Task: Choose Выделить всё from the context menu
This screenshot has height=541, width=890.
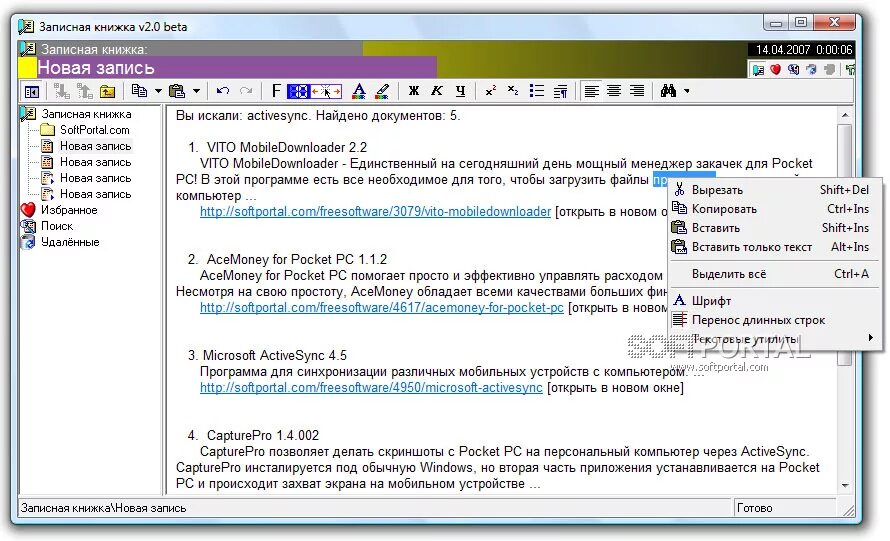Action: tap(775, 274)
